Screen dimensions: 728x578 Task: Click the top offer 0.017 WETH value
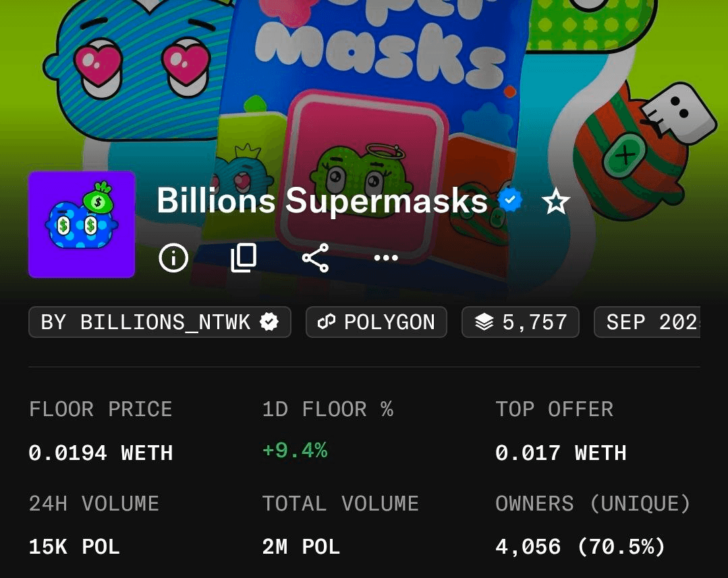[561, 453]
